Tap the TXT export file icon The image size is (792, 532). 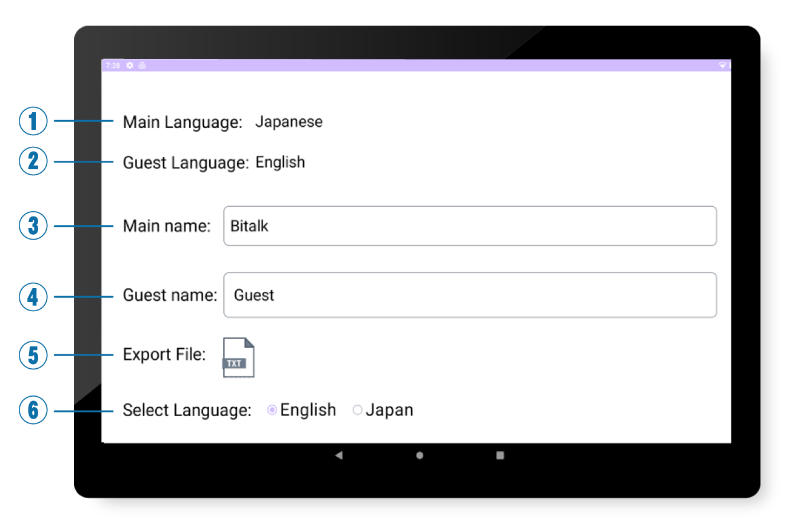point(238,358)
